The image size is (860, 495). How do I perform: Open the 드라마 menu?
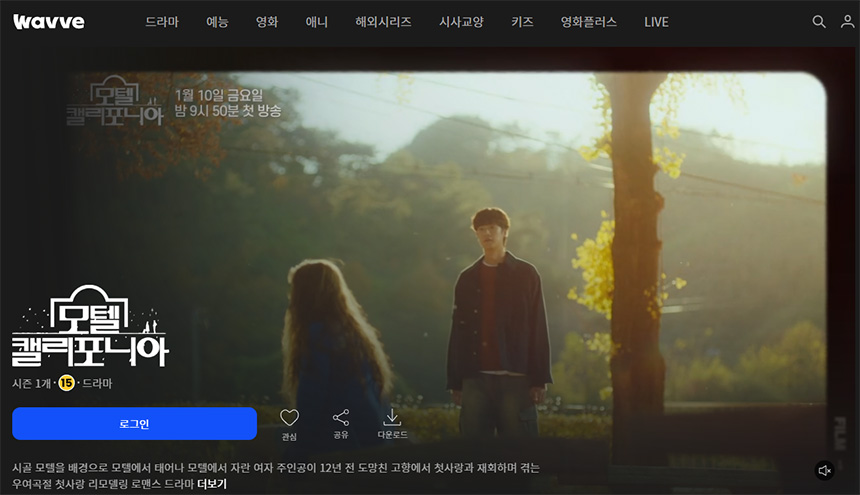coord(162,22)
